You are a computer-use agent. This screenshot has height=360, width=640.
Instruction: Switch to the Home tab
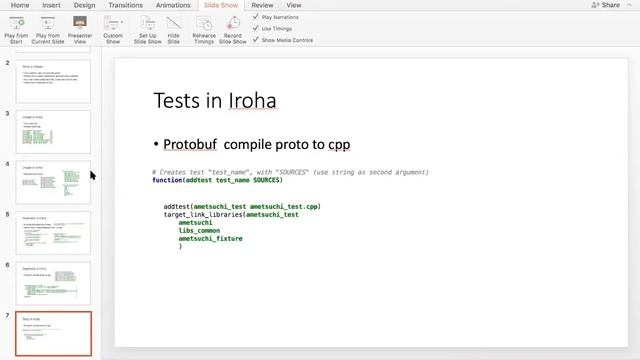[20, 5]
